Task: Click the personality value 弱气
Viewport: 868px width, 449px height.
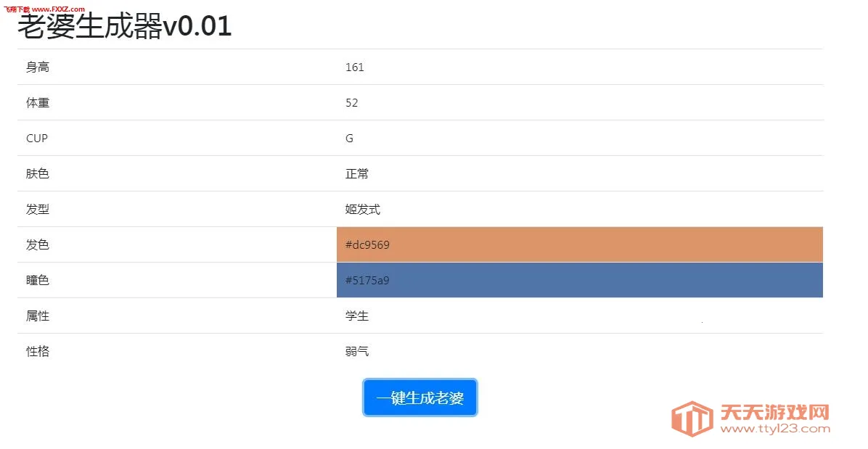Action: [x=357, y=351]
